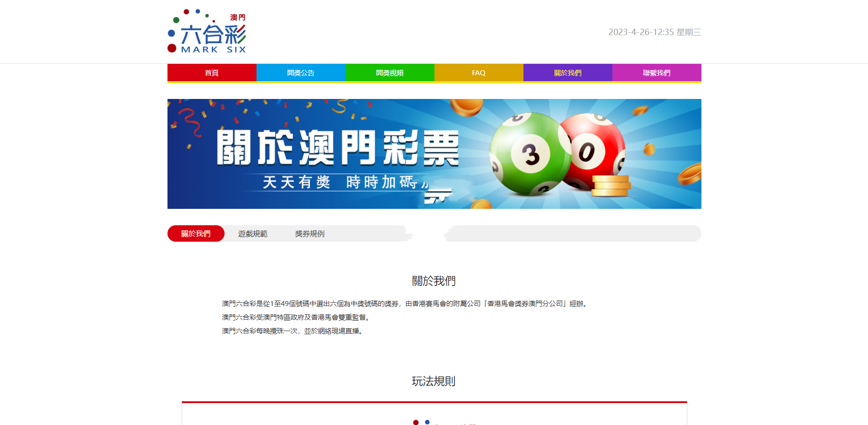The width and height of the screenshot is (868, 425).
Task: Click the 關於我們 section heading above paragraph
Action: coord(434,281)
